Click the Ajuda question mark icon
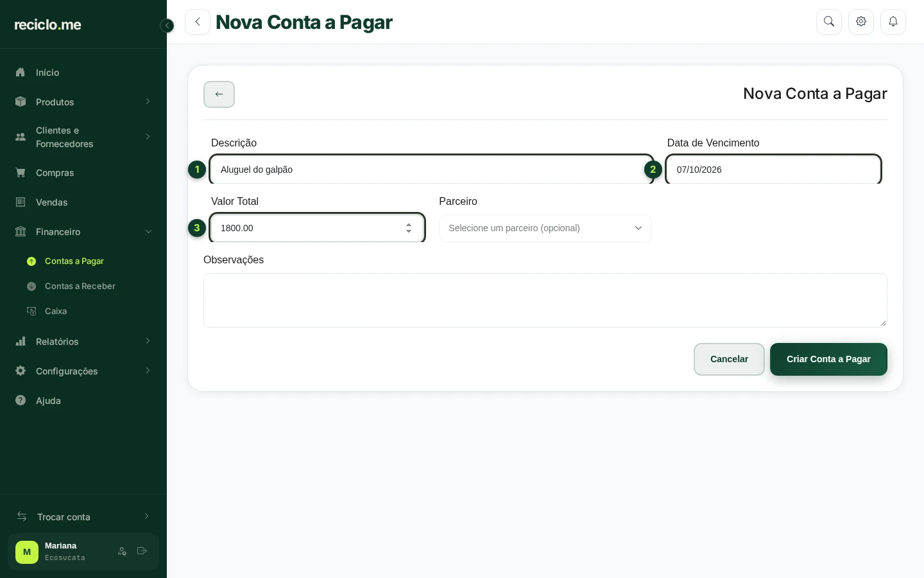The image size is (924, 578). click(x=21, y=401)
